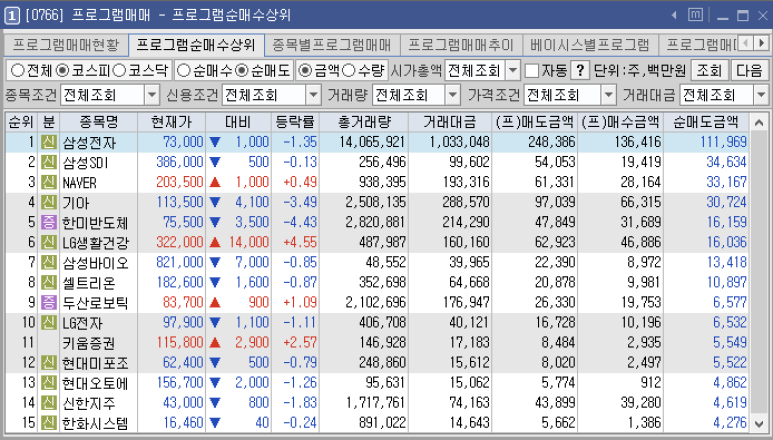Screen dimensions: 773x440
Task: Click the 신 badge in the 삼성SDI row
Action: pos(48,162)
